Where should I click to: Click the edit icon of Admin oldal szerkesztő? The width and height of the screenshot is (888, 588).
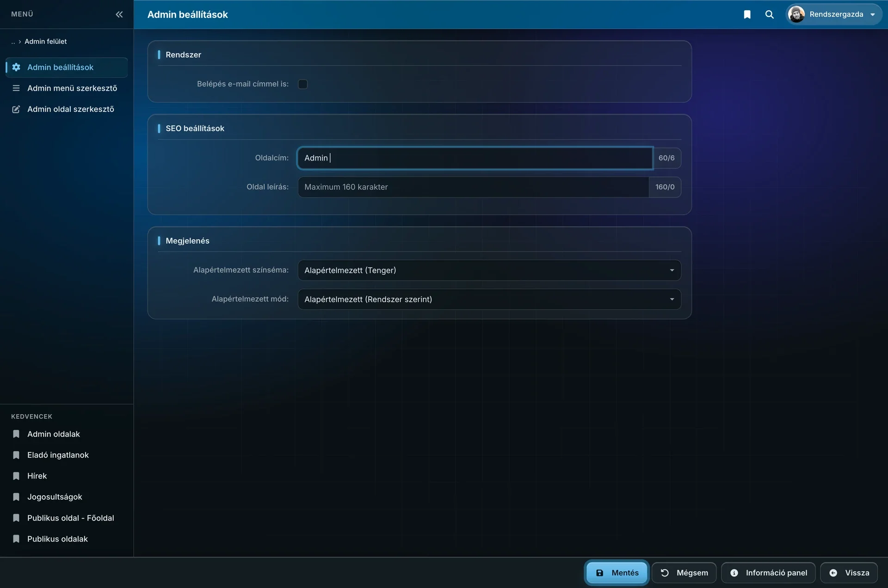(x=16, y=109)
